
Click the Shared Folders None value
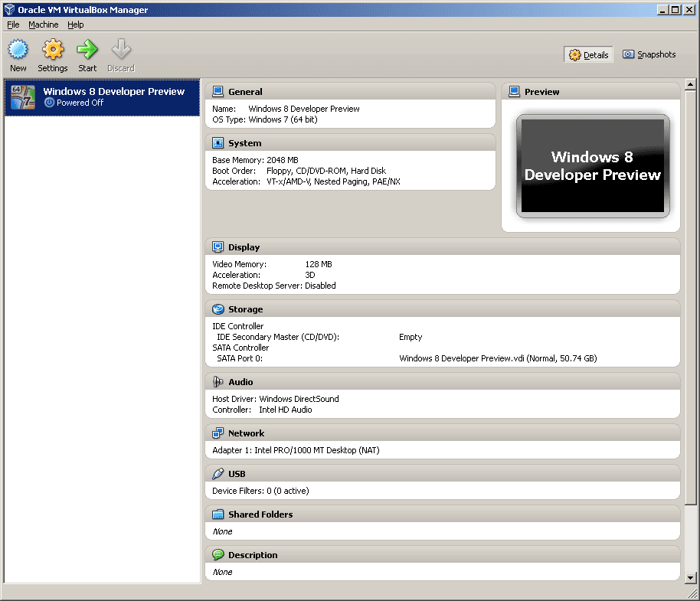pos(222,531)
